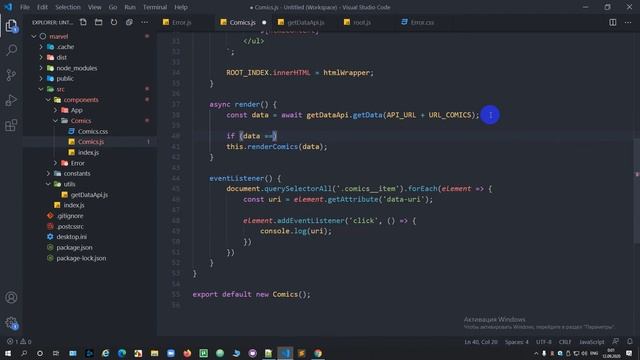
Task: Open Task View on the taskbar
Action: 56,353
